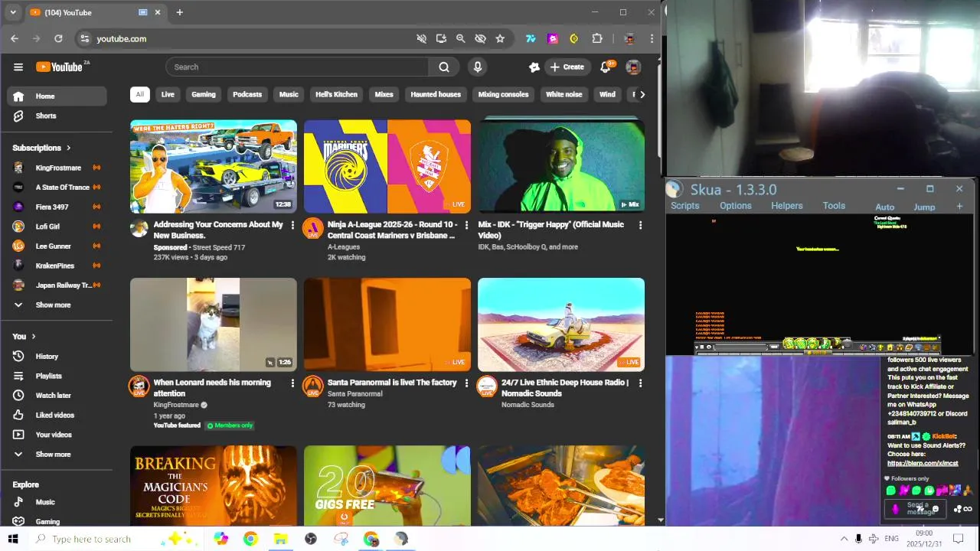
Task: Click Auto in Skua
Action: point(884,207)
